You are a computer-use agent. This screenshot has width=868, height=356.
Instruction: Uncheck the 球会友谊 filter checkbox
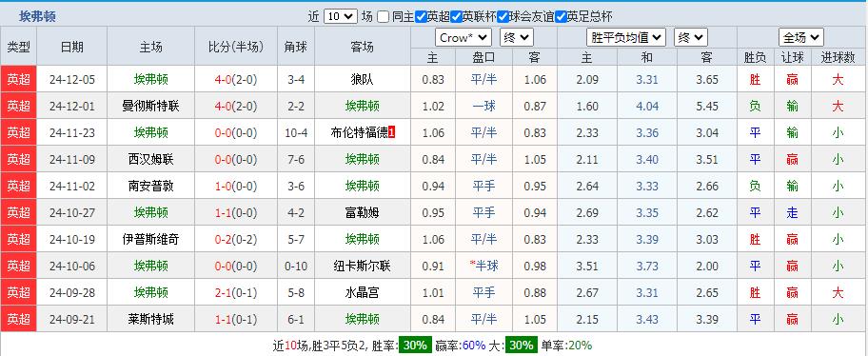503,16
